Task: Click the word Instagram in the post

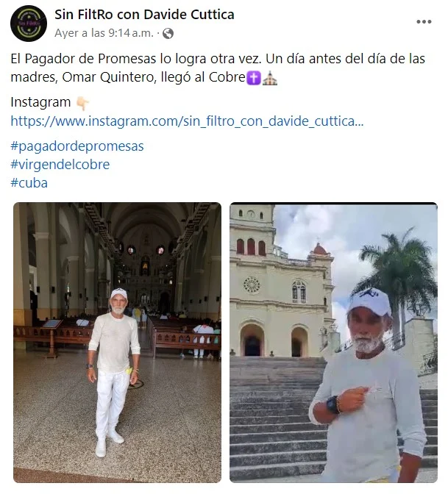Action: point(40,102)
